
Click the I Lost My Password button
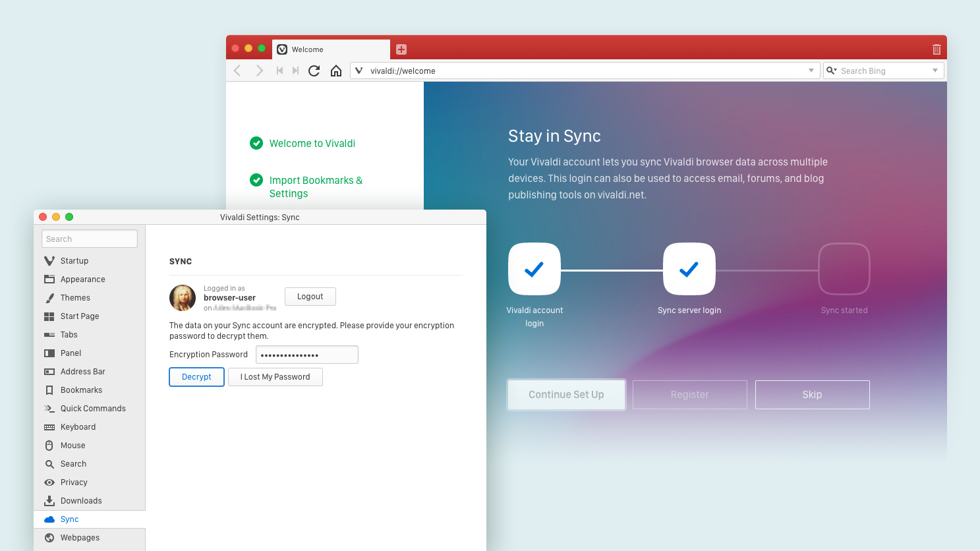tap(275, 377)
